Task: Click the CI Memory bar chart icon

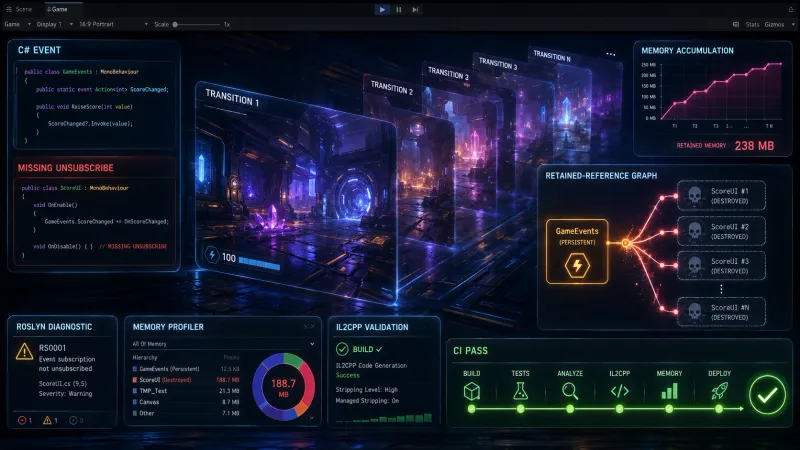Action: click(x=669, y=391)
